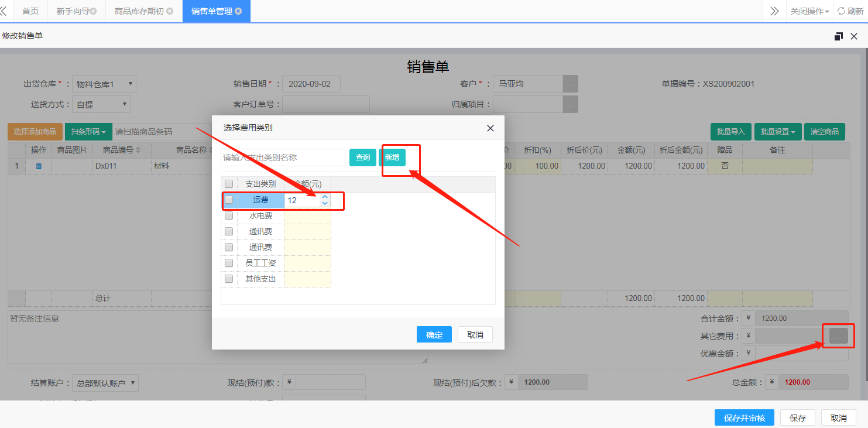This screenshot has height=428, width=868.
Task: Click the 销售日期 field showing 2020-09-02
Action: click(311, 84)
